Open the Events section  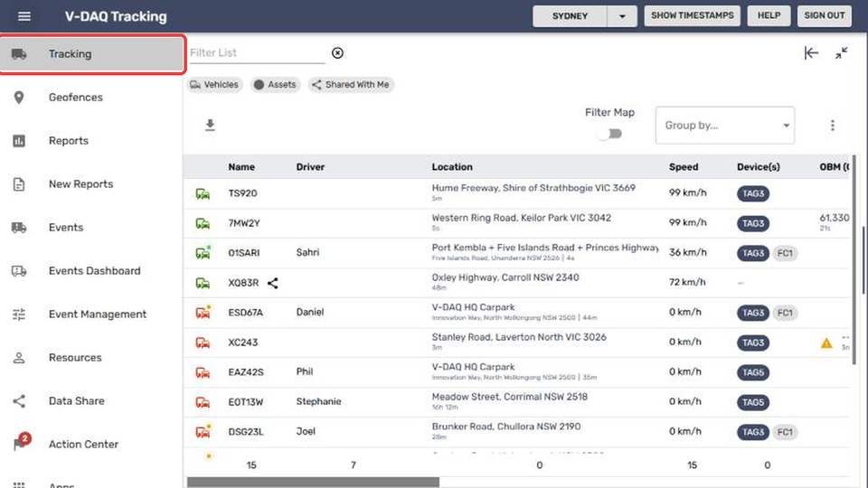(92, 228)
